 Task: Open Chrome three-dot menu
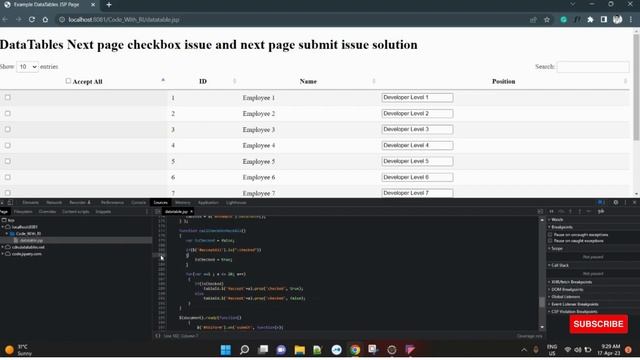tap(631, 20)
